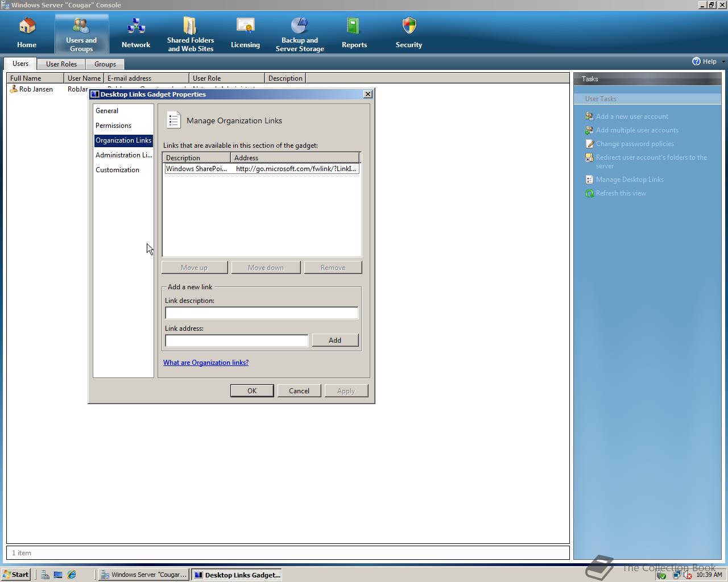The width and height of the screenshot is (728, 582).
Task: Sort users by the Full Name column
Action: click(35, 78)
